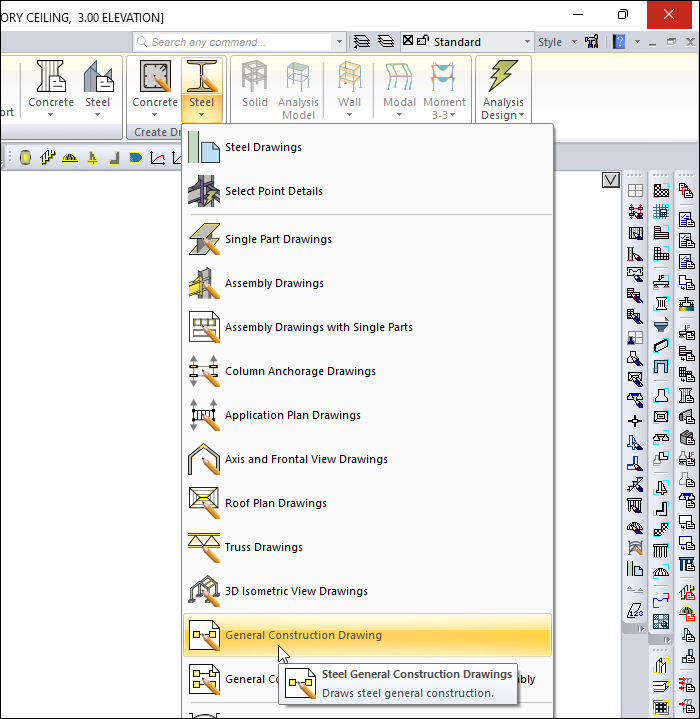Expand the Steel create-drawings dropdown arrow
This screenshot has width=700, height=719.
201,115
